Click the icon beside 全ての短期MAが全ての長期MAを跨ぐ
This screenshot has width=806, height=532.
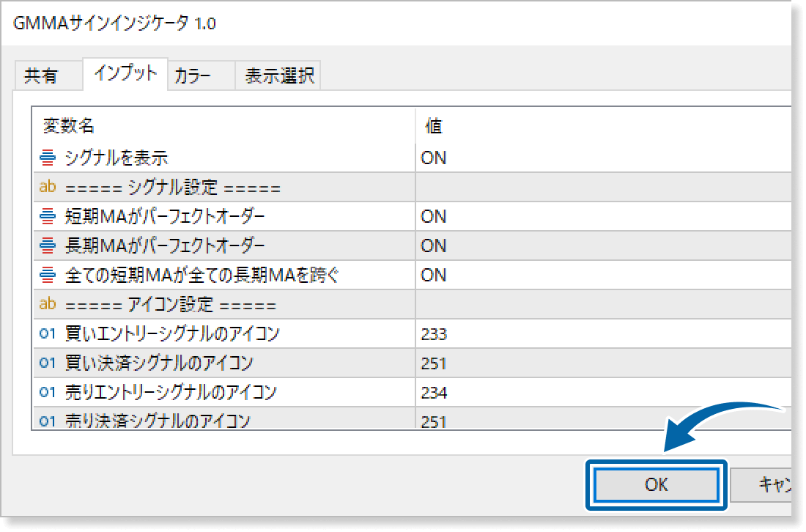(x=48, y=275)
